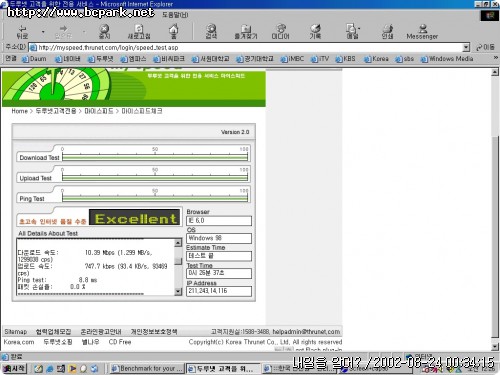
Task: Open the Search toolbar icon
Action: click(x=211, y=32)
